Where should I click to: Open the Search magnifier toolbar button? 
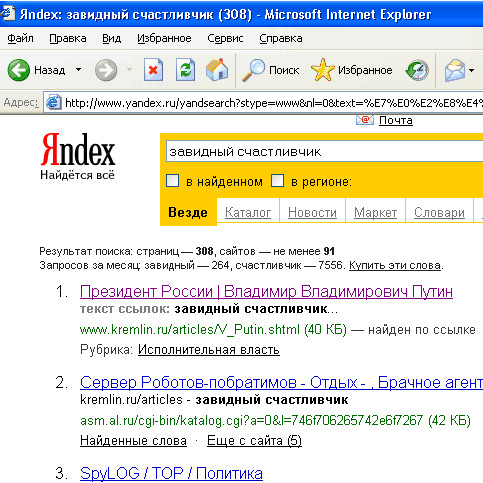click(x=271, y=70)
